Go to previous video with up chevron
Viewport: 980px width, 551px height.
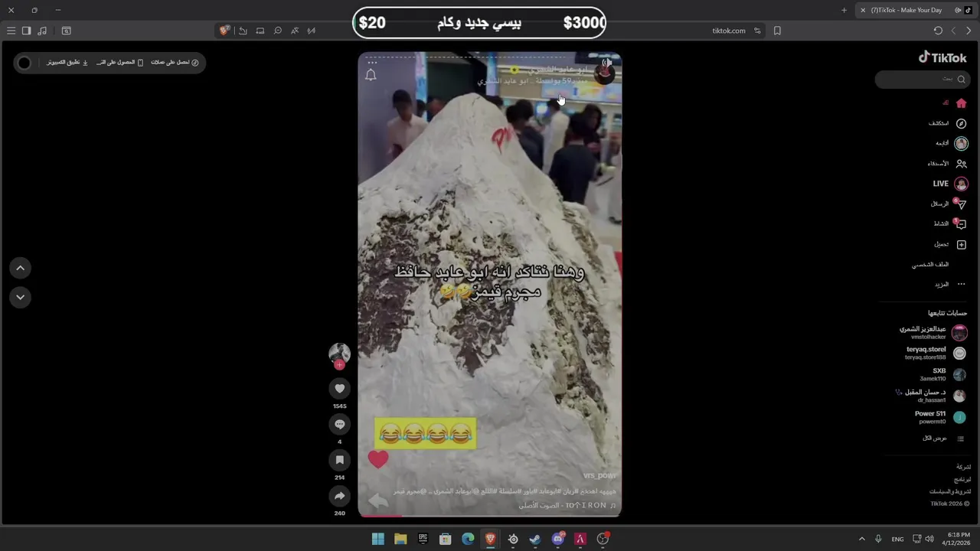tap(21, 268)
